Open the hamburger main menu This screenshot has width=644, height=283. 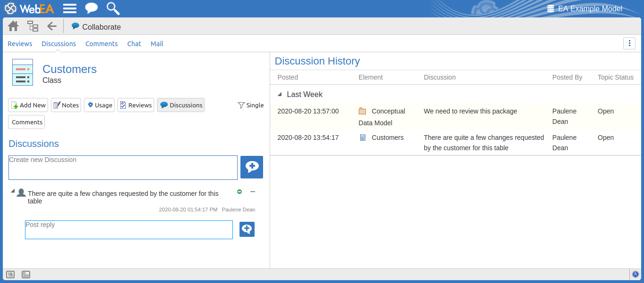pyautogui.click(x=70, y=8)
